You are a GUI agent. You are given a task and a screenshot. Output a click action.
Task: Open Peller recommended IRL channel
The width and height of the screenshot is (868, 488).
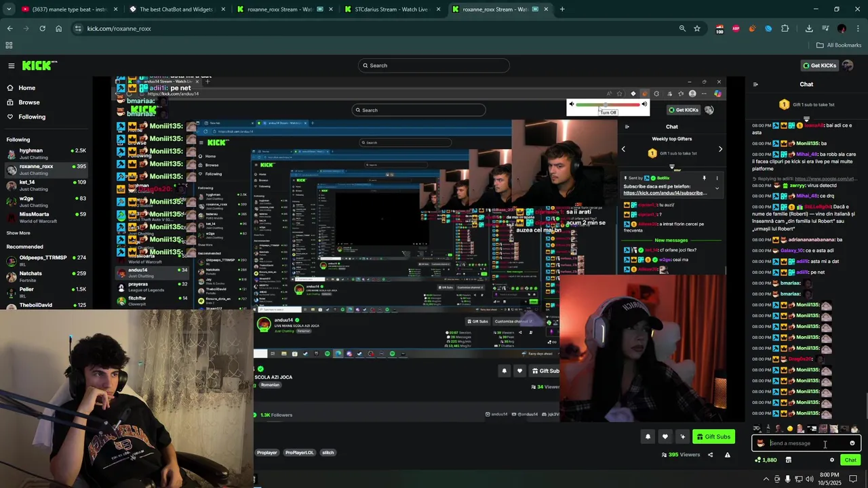pos(45,292)
